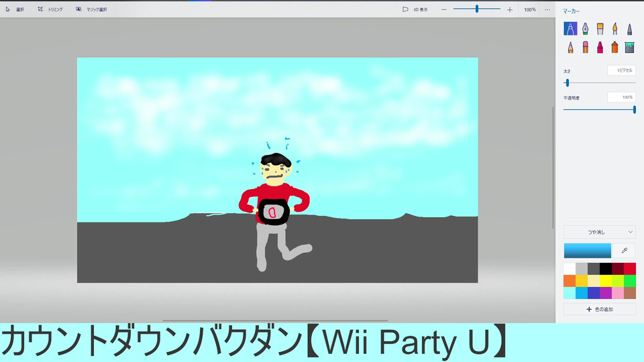Click the 太さ thickness slider
The width and height of the screenshot is (644, 362).
600,83
